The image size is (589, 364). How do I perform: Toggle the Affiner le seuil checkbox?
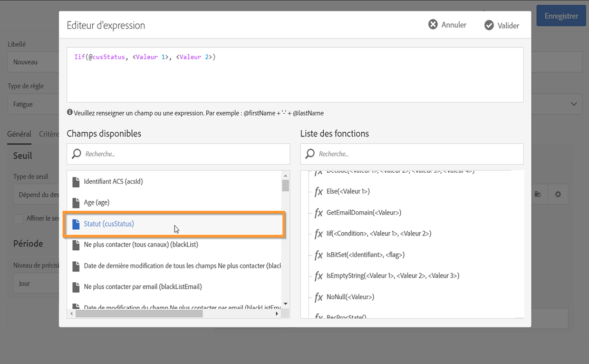pyautogui.click(x=18, y=219)
